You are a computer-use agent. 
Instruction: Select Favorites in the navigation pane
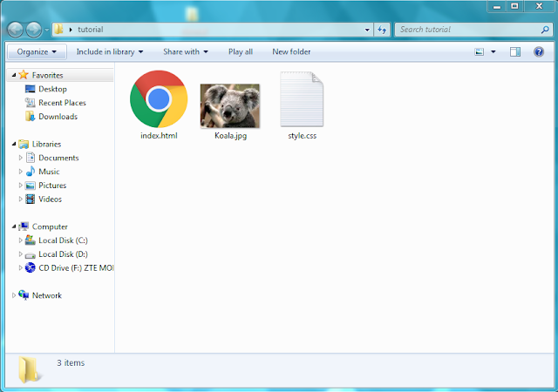47,75
